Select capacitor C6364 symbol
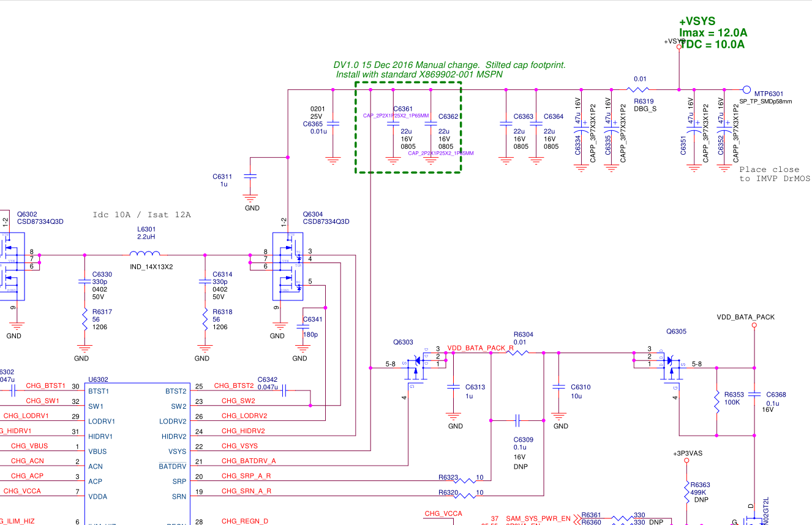Viewport: 812px width, 525px height. tap(536, 124)
